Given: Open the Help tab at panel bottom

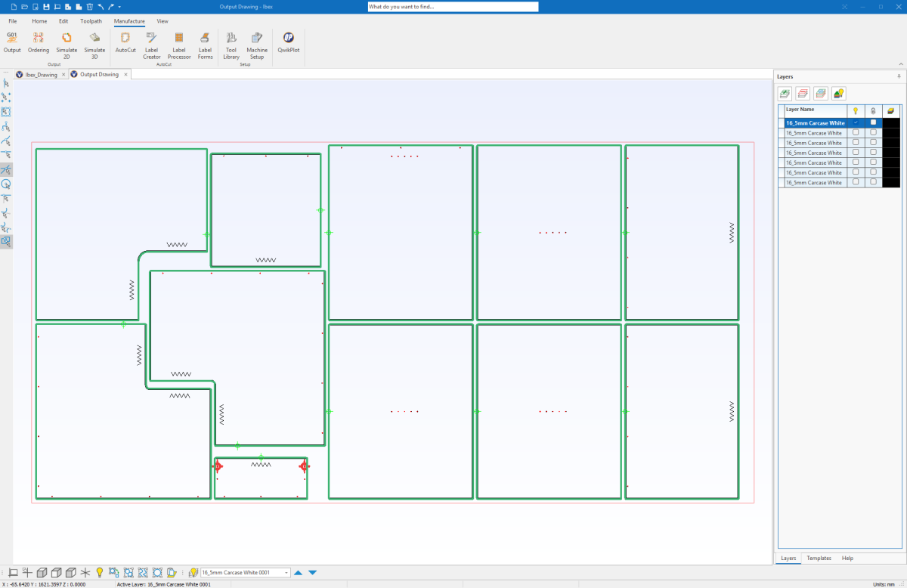Looking at the screenshot, I should [x=847, y=558].
